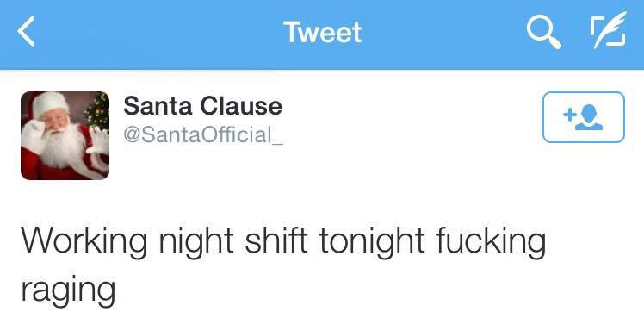Open search with the magnifier icon
Screen dimensions: 644x318
click(544, 33)
